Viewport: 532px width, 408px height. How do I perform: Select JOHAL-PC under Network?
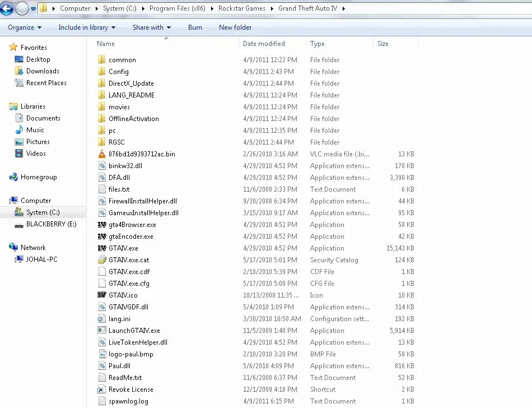tap(41, 259)
